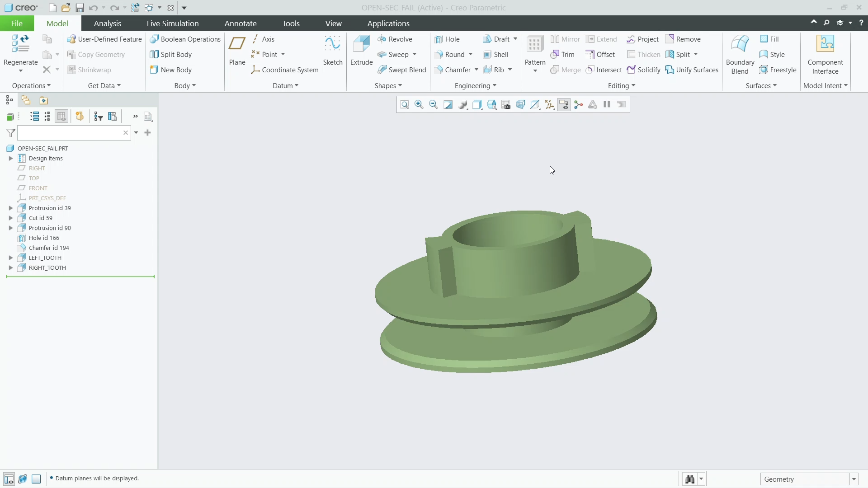Click the View Manager icon
This screenshot has height=488, width=868.
click(x=506, y=105)
